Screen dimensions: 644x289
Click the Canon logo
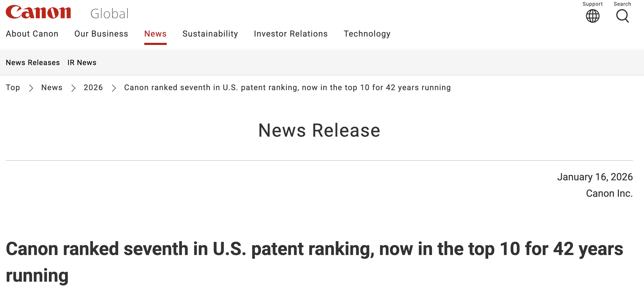(x=38, y=12)
